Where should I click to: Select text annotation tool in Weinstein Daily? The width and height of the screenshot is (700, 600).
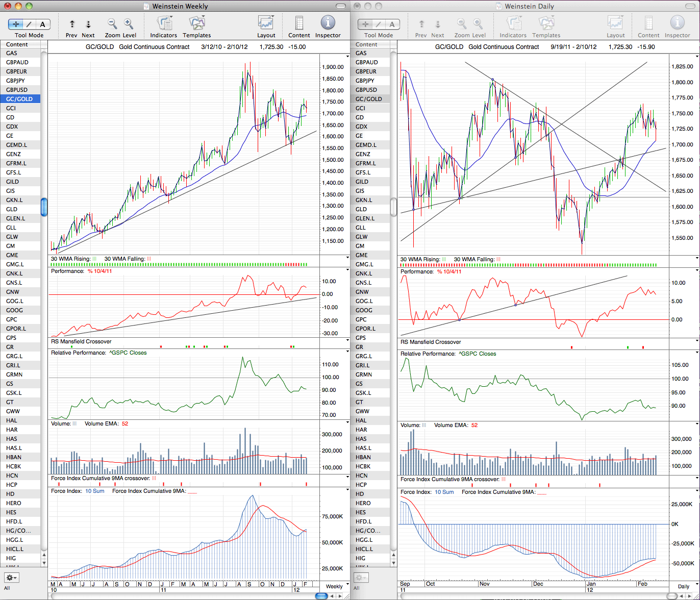pyautogui.click(x=392, y=24)
